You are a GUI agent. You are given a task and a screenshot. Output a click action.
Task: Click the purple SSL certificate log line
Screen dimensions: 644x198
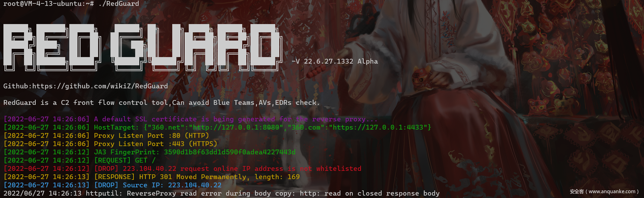pos(190,119)
